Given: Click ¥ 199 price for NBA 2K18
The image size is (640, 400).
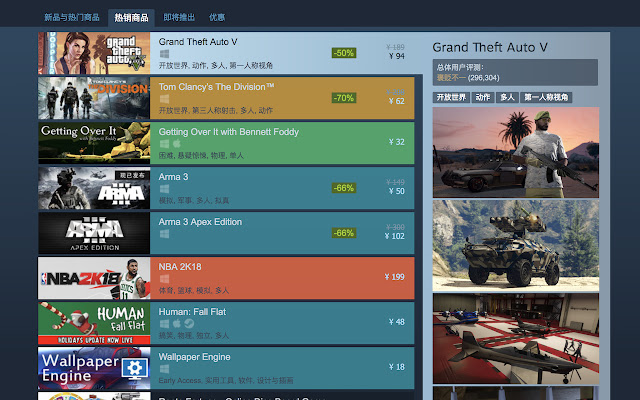Looking at the screenshot, I should coord(395,277).
